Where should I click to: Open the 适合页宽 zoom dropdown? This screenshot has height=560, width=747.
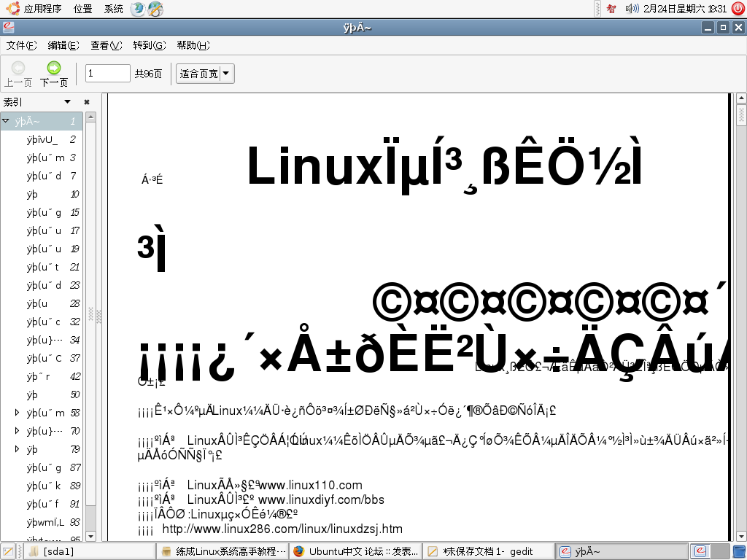point(205,74)
